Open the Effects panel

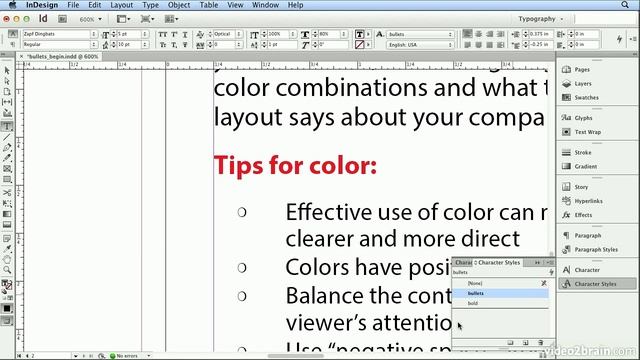(577, 215)
